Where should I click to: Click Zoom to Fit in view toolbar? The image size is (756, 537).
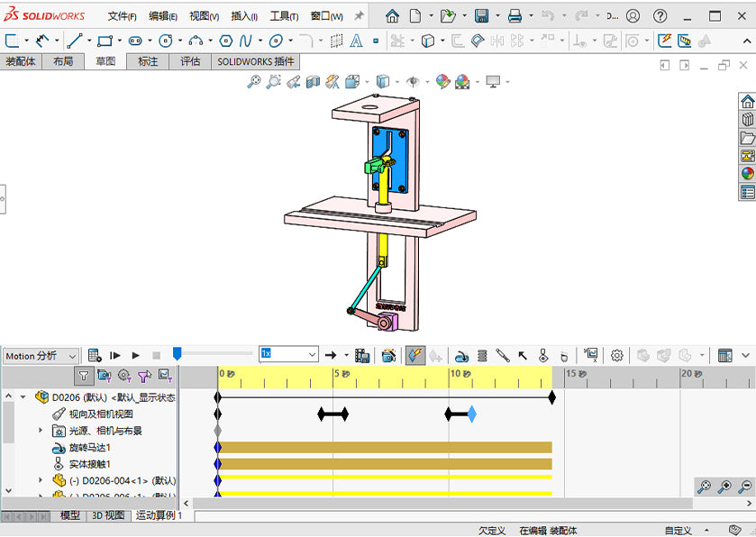click(x=253, y=81)
